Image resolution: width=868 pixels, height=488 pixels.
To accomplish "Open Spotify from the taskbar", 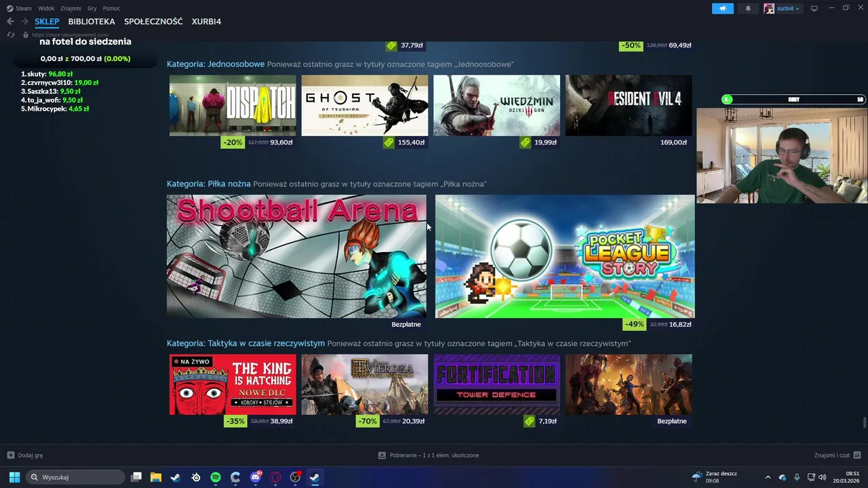I will [x=216, y=477].
